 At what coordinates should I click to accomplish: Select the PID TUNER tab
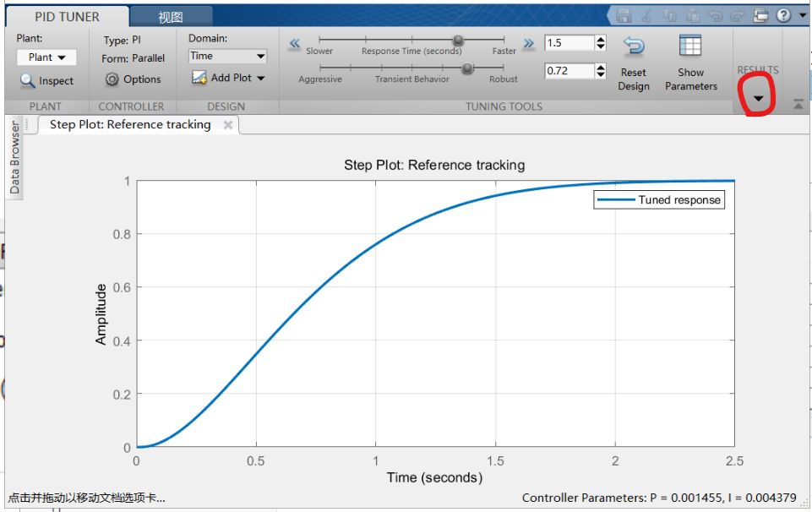point(68,17)
